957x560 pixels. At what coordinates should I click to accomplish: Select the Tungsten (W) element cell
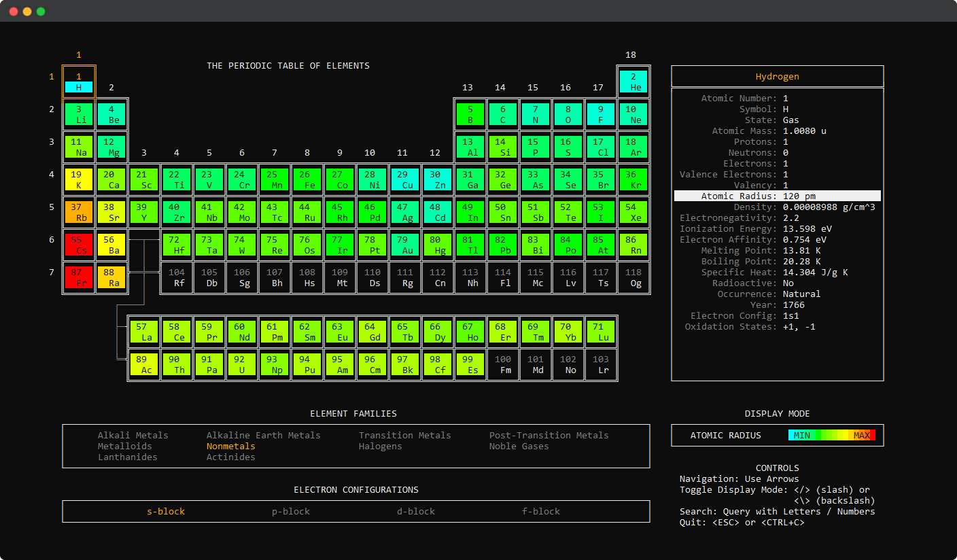242,245
